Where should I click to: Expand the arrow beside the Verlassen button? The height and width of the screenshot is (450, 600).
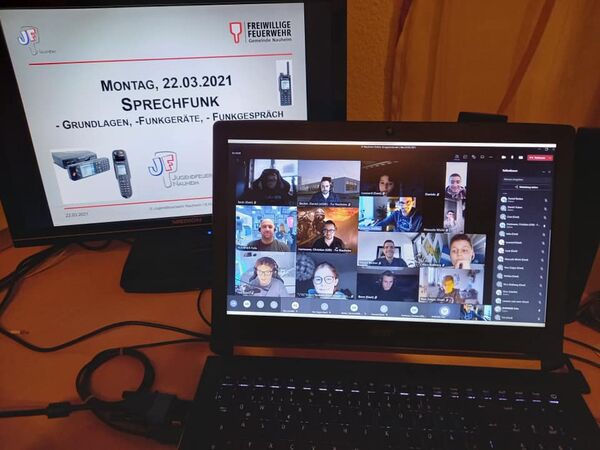pyautogui.click(x=550, y=157)
